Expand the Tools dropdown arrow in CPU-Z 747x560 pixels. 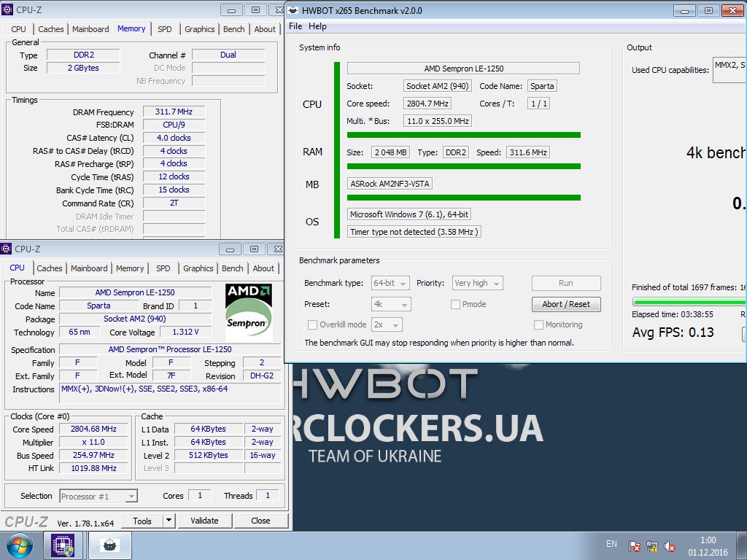(169, 521)
